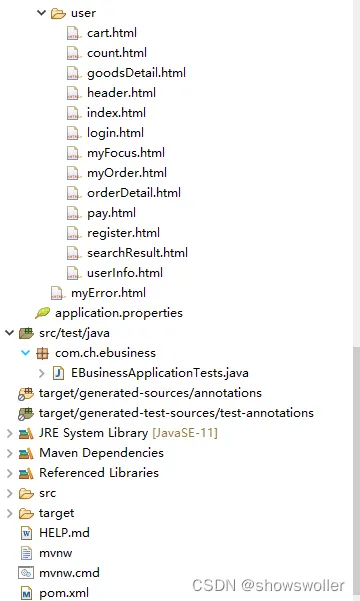This screenshot has width=360, height=601.
Task: Select searchResult.html file
Action: click(x=137, y=253)
